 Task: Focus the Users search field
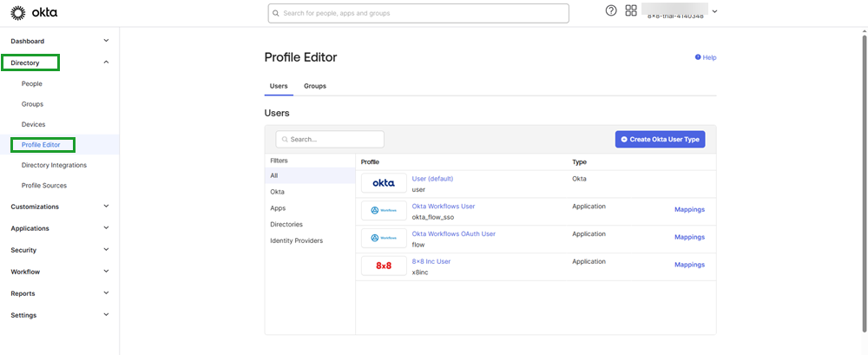[330, 140]
